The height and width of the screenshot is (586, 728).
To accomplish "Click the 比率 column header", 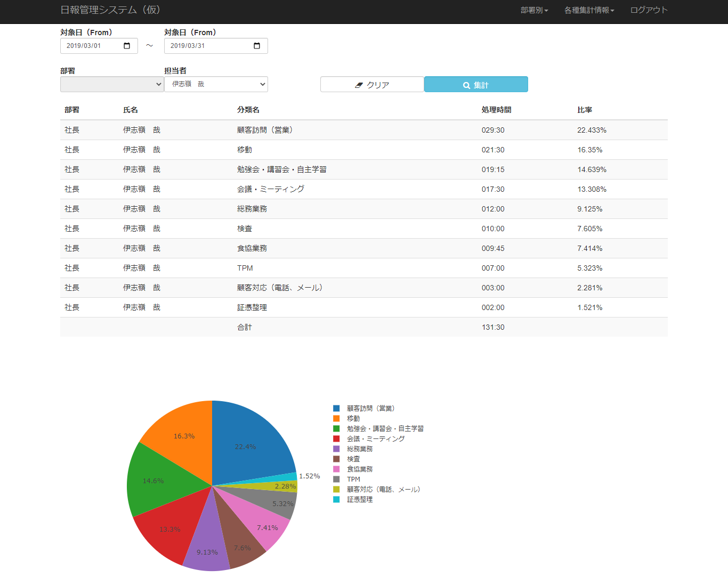I will 585,110.
